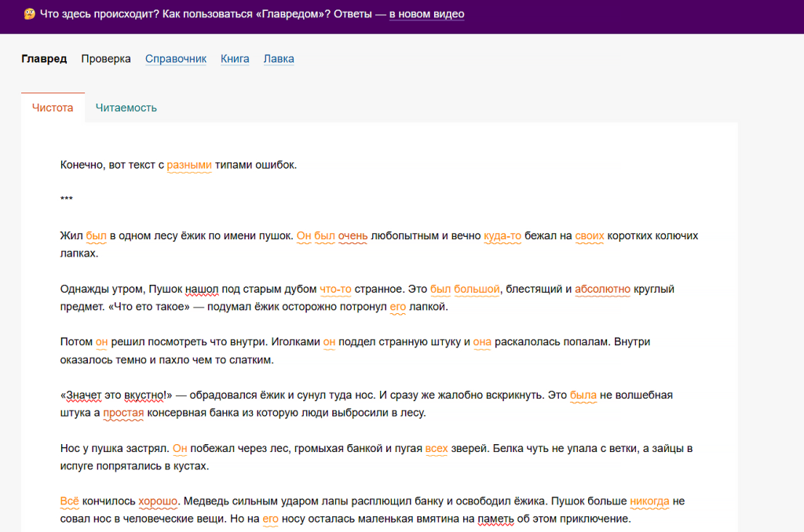Select the highlighted word «большой»
This screenshot has width=804, height=532.
click(477, 289)
